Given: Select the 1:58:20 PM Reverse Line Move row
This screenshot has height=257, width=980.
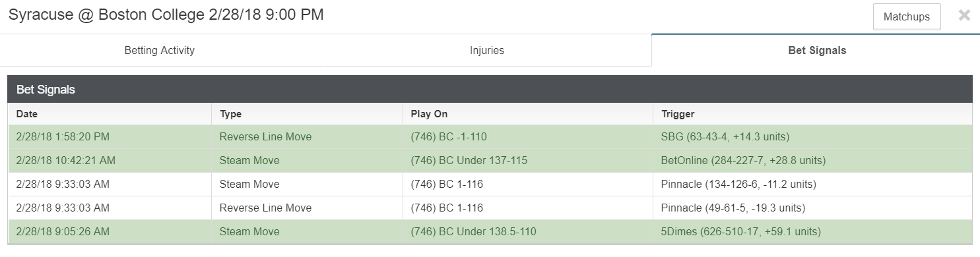Looking at the screenshot, I should pos(490,137).
